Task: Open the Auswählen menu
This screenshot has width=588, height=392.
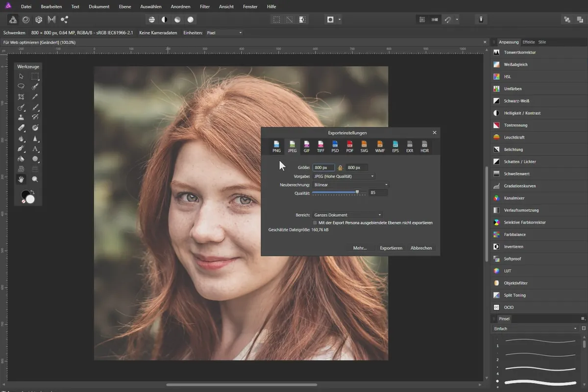Action: [150, 7]
